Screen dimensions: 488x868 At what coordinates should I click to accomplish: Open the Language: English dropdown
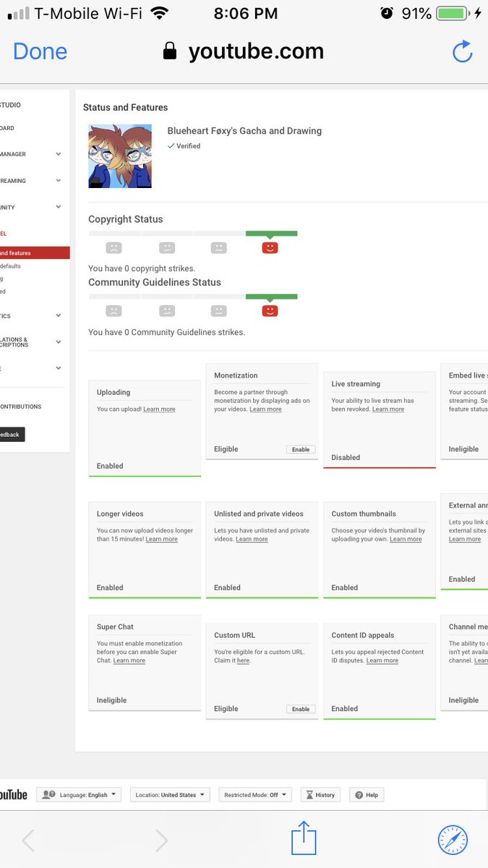[79, 795]
